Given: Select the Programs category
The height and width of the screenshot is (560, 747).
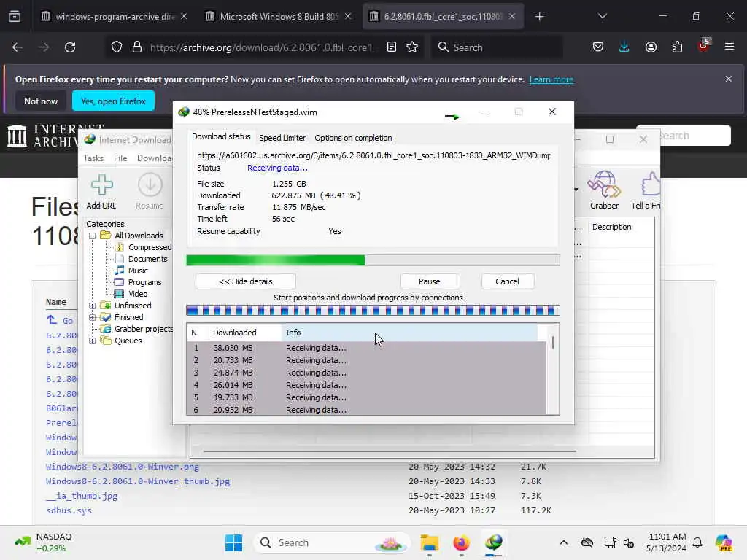Looking at the screenshot, I should click(x=145, y=282).
